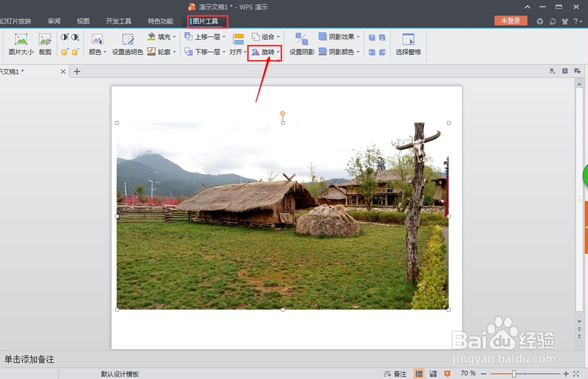Switch to the 特色功能 ribbon tab

tap(160, 21)
